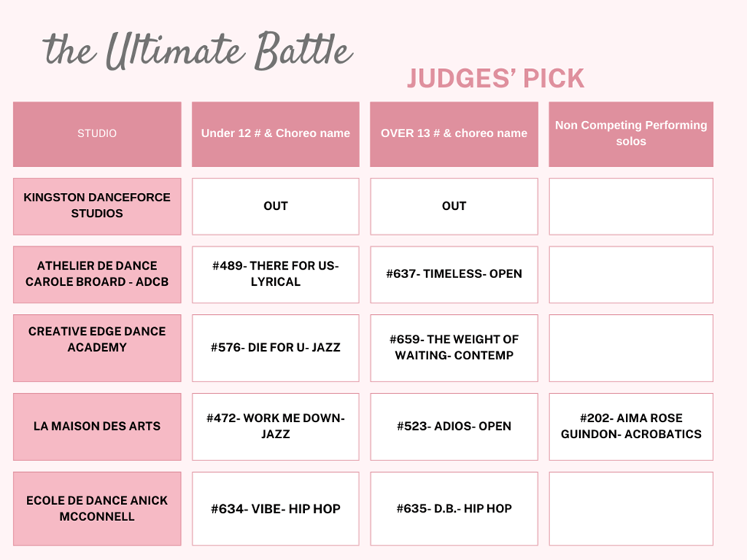This screenshot has width=747, height=560.
Task: Select the Ecole de Dance Anick McConnell cell
Action: (x=97, y=508)
